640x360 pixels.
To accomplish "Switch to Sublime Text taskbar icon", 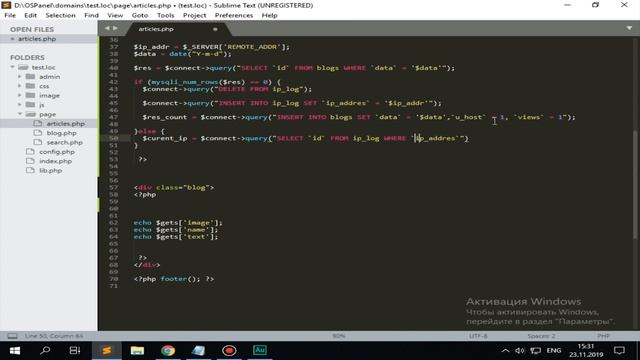I will coord(107,350).
